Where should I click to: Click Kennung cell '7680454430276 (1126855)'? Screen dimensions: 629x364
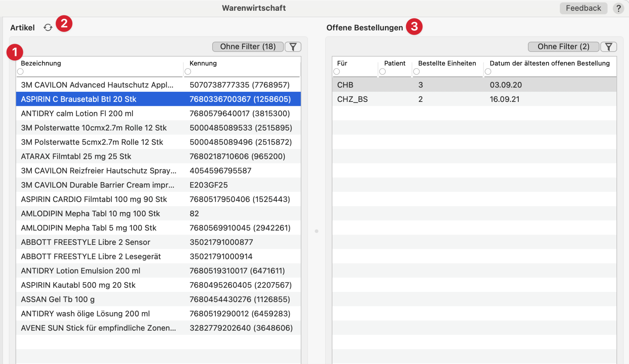pyautogui.click(x=240, y=299)
